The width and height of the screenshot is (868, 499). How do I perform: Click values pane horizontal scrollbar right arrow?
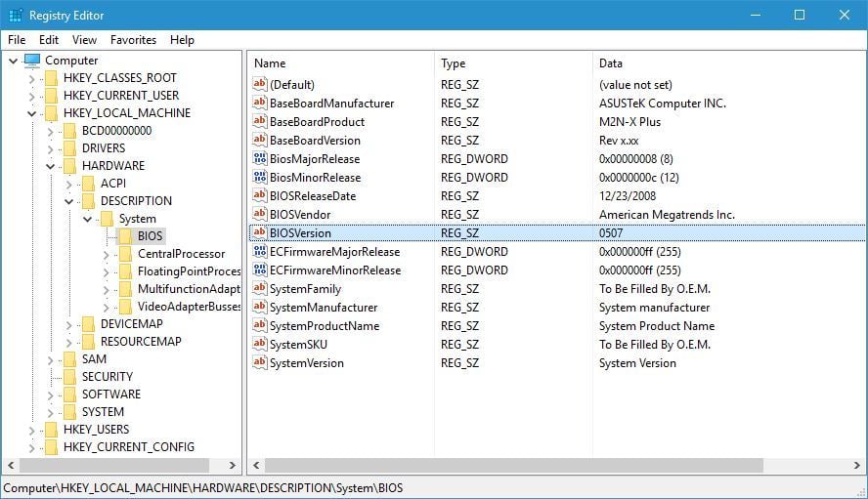point(856,465)
